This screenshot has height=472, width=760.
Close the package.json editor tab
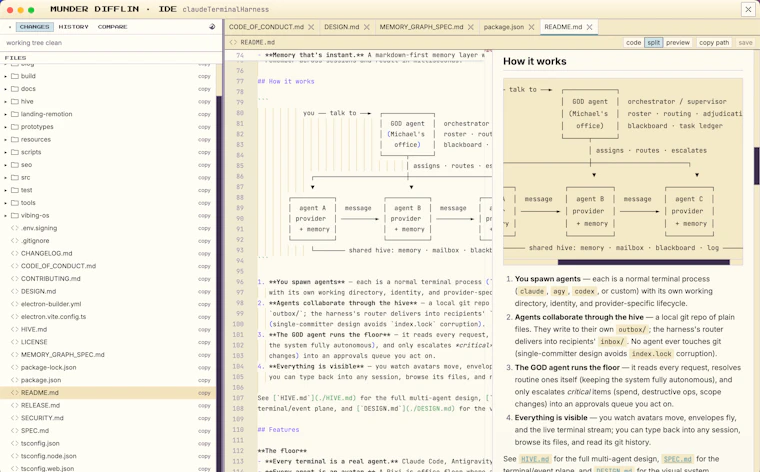tap(531, 27)
